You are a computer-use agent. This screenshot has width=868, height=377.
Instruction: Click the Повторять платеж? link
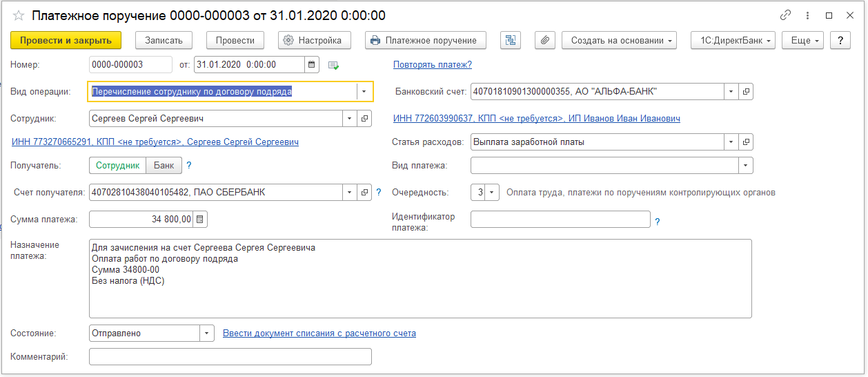432,64
